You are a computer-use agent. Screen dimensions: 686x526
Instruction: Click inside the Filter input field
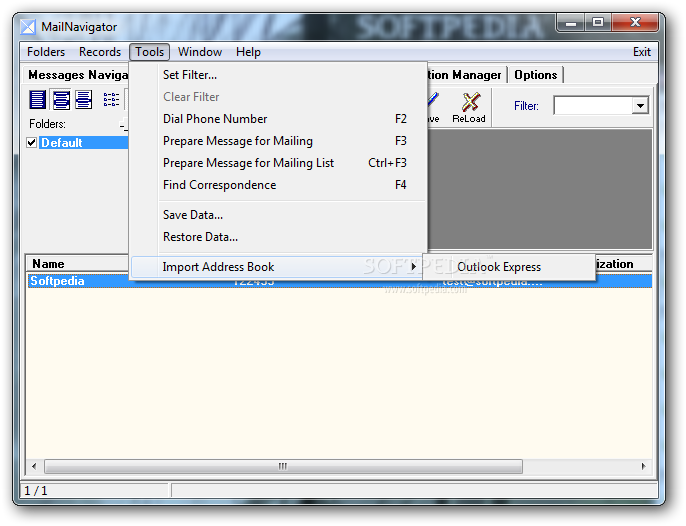click(x=593, y=106)
